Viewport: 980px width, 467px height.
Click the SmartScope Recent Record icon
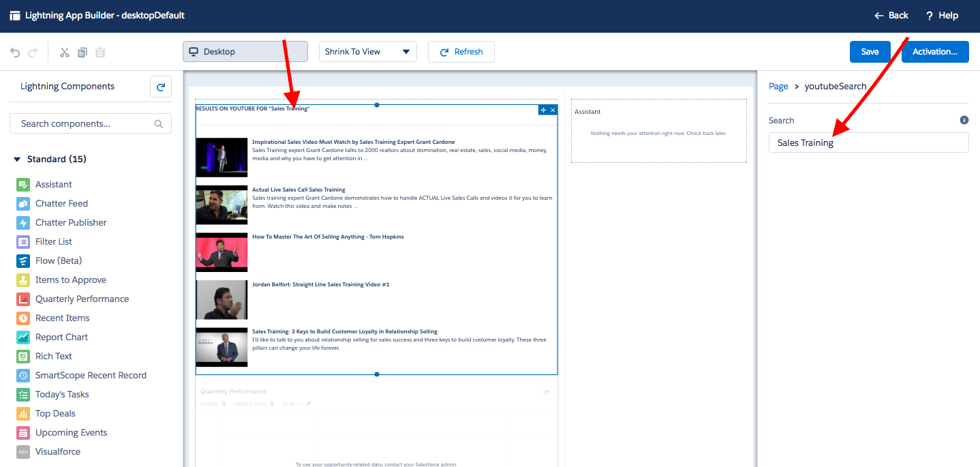pos(23,375)
